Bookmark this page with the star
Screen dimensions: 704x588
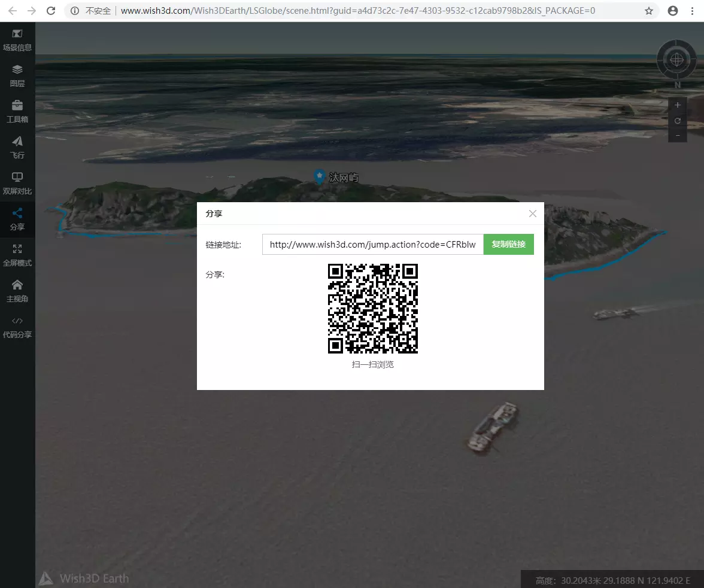[x=649, y=11]
